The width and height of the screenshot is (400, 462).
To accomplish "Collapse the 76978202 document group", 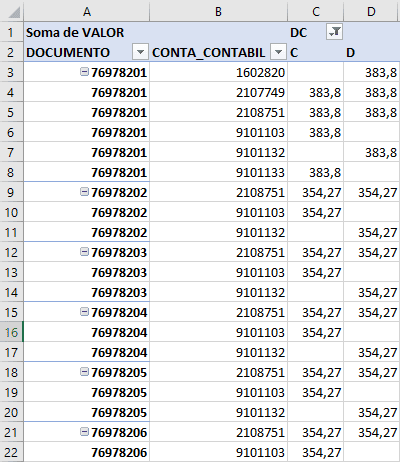I will point(85,192).
